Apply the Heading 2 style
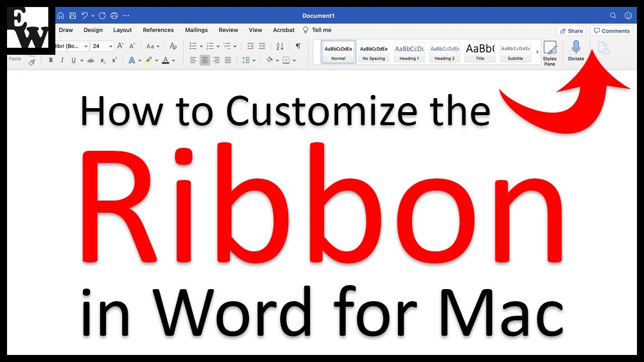 point(445,52)
